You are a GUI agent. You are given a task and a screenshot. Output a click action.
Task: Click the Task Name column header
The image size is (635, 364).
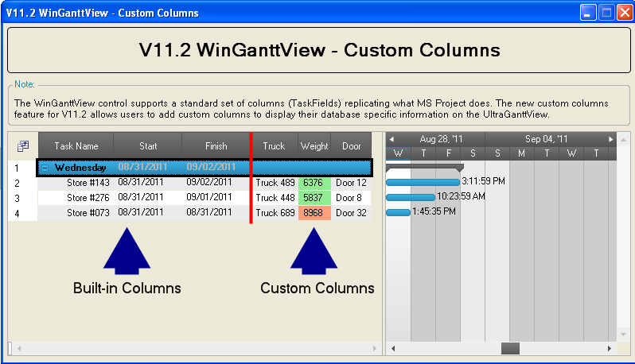click(x=76, y=146)
